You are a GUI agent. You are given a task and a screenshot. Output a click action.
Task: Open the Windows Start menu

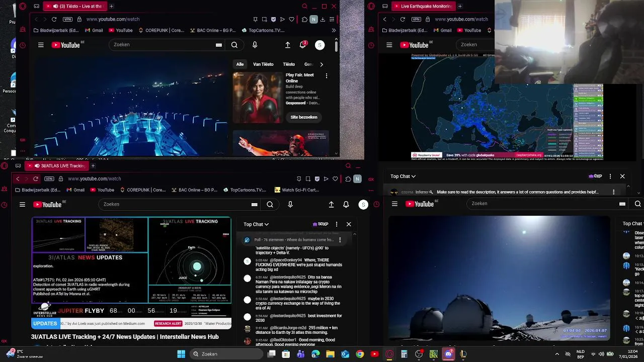click(x=181, y=354)
